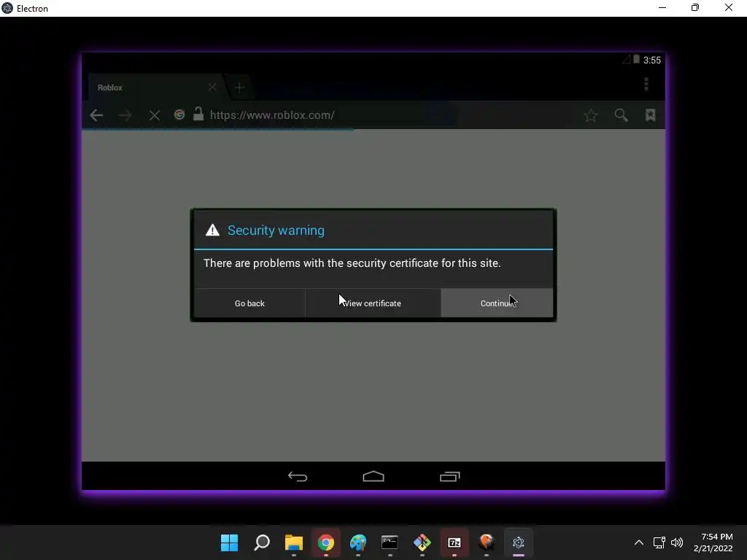Stop loading the page

(x=154, y=115)
